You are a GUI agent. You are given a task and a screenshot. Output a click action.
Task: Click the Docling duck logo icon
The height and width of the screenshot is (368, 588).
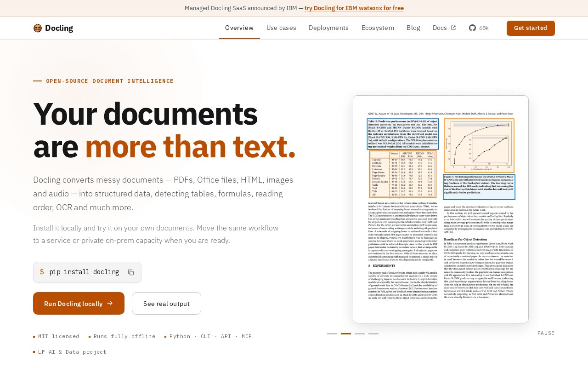[x=38, y=28]
